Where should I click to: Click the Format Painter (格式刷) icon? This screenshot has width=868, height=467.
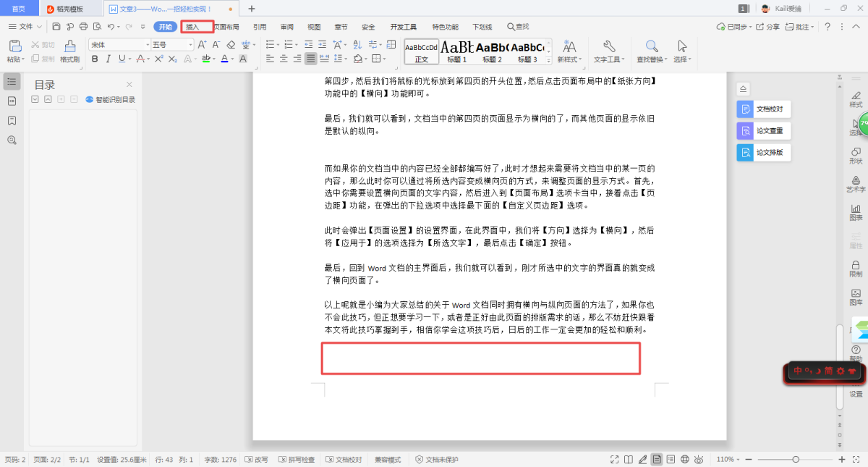pos(69,50)
